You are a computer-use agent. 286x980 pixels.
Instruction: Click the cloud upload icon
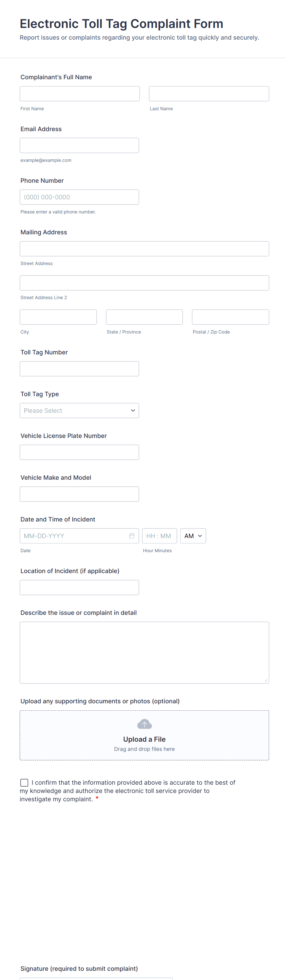[144, 724]
